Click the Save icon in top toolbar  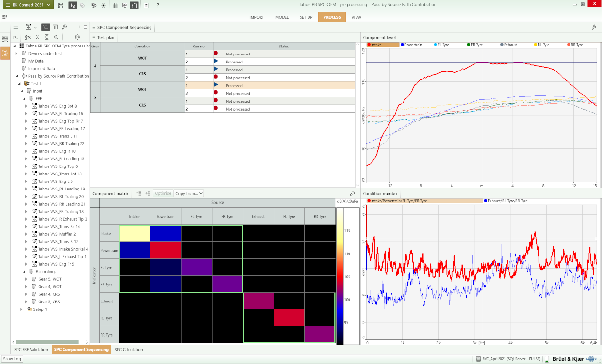point(61,5)
